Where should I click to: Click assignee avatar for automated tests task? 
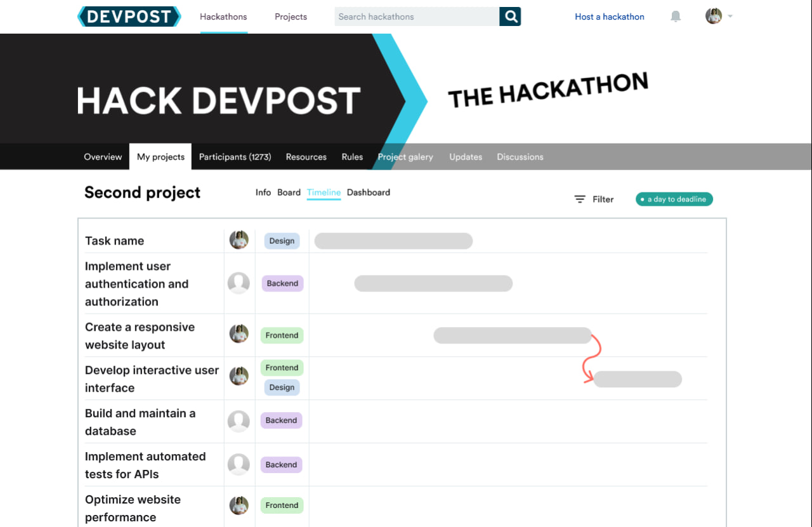[x=239, y=464]
